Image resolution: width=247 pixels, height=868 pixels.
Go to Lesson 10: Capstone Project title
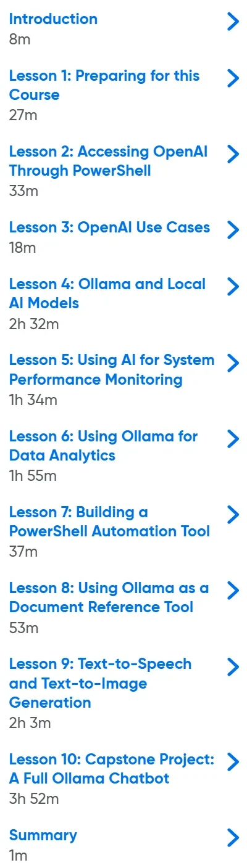point(112,769)
